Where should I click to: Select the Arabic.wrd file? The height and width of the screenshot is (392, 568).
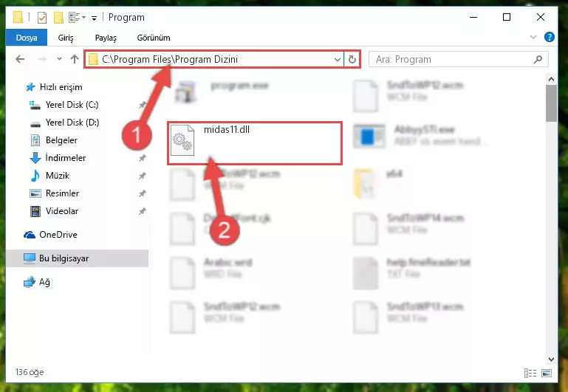pyautogui.click(x=227, y=262)
